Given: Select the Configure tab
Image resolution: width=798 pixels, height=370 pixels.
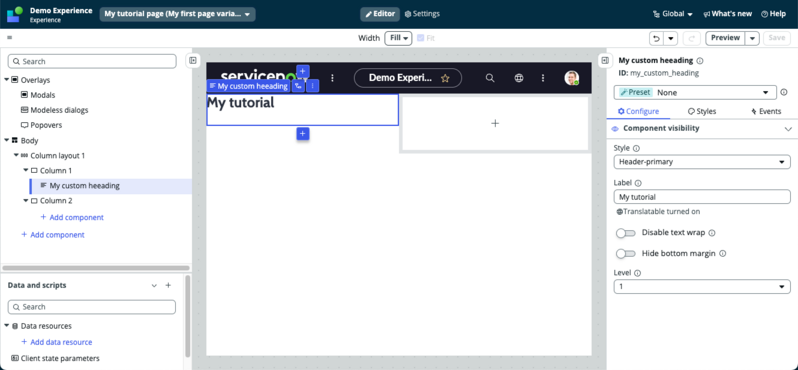Looking at the screenshot, I should click(638, 111).
